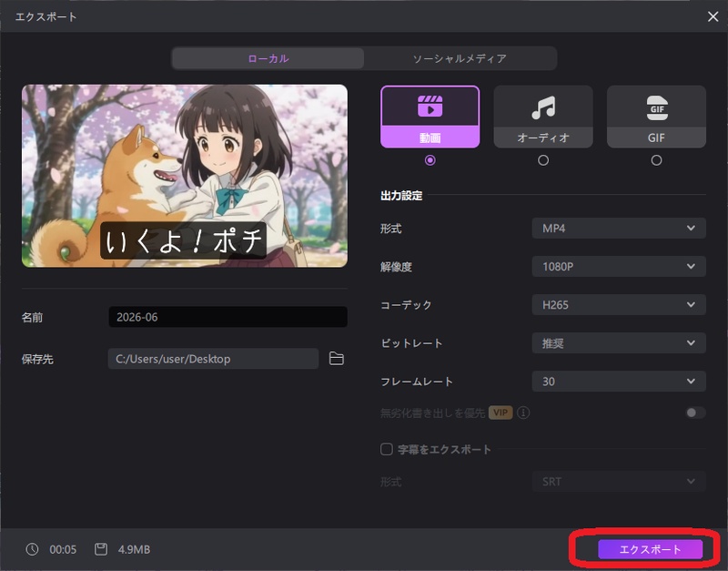The width and height of the screenshot is (728, 571).
Task: Toggle the 無劣化書き出しを優先 switch
Action: coord(695,413)
